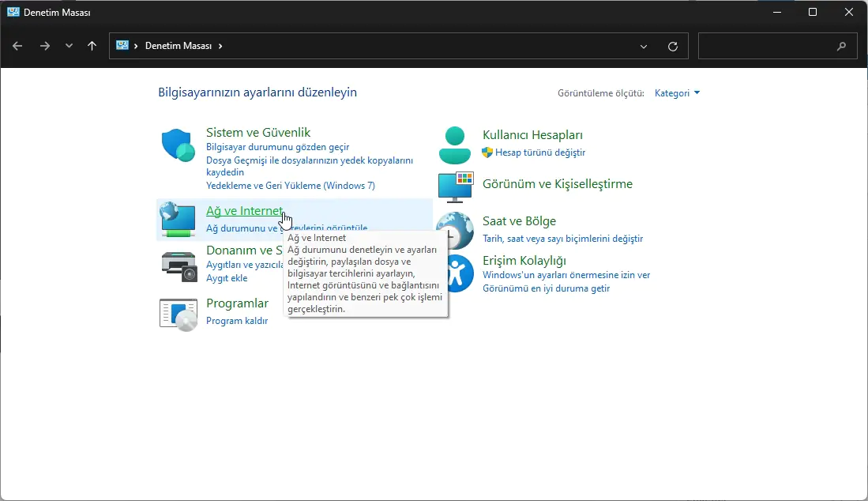The width and height of the screenshot is (868, 501).
Task: Click the Donanım ve Ses printer icon
Action: (x=178, y=266)
